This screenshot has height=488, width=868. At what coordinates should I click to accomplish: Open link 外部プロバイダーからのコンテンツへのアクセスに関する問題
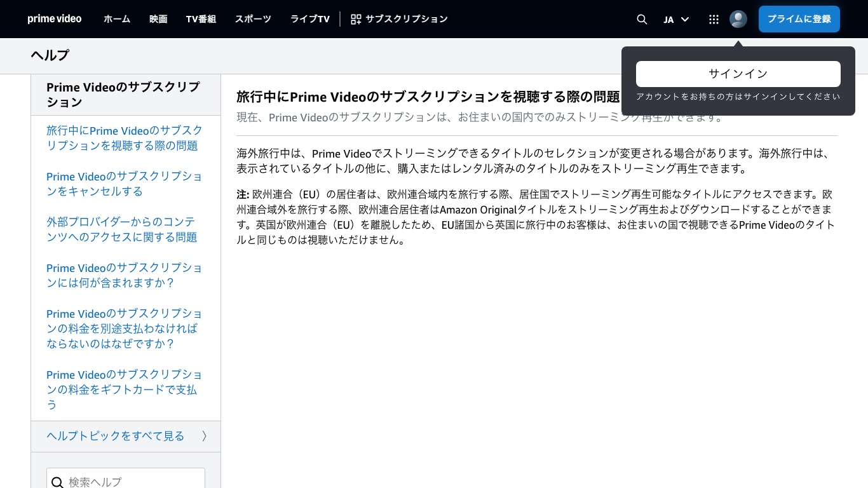[x=122, y=229]
